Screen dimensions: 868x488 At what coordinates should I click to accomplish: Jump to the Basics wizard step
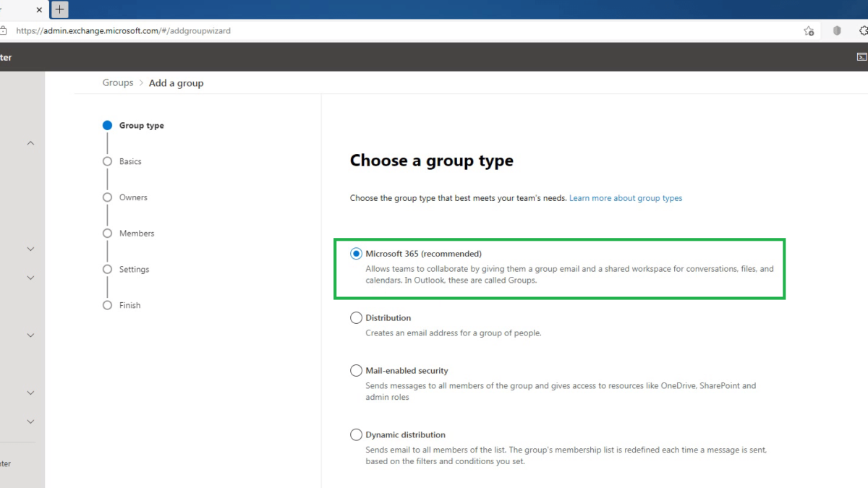123,162
